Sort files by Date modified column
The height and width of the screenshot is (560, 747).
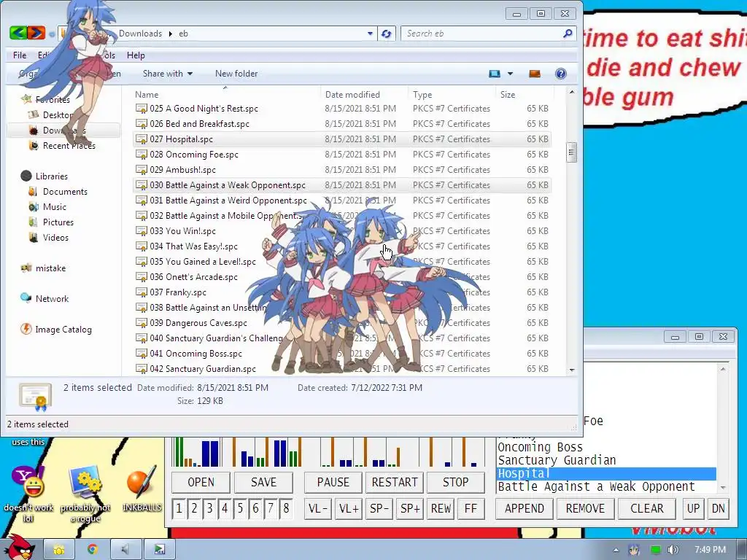(352, 94)
